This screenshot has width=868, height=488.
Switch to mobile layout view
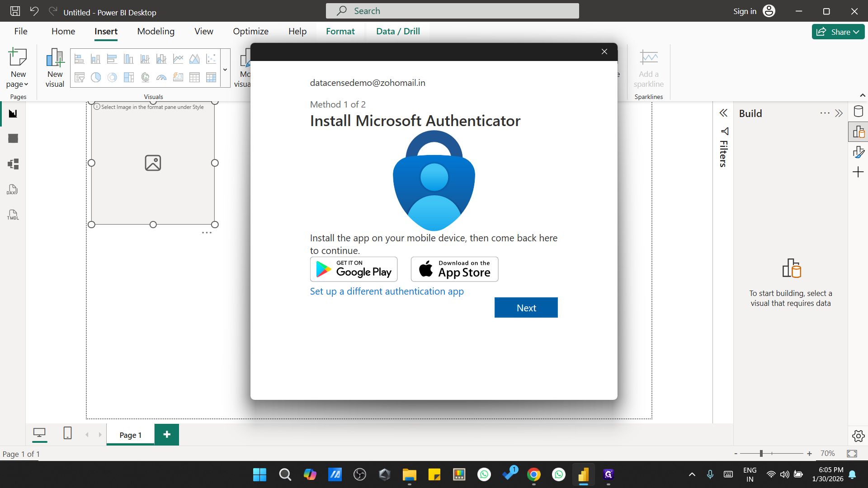coord(67,433)
